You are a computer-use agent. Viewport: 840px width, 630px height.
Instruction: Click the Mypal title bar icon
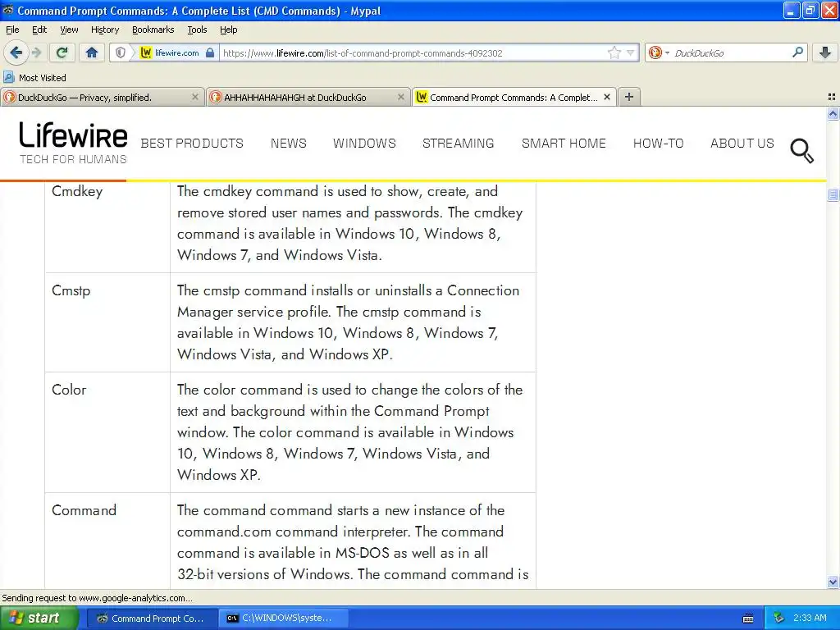8,10
